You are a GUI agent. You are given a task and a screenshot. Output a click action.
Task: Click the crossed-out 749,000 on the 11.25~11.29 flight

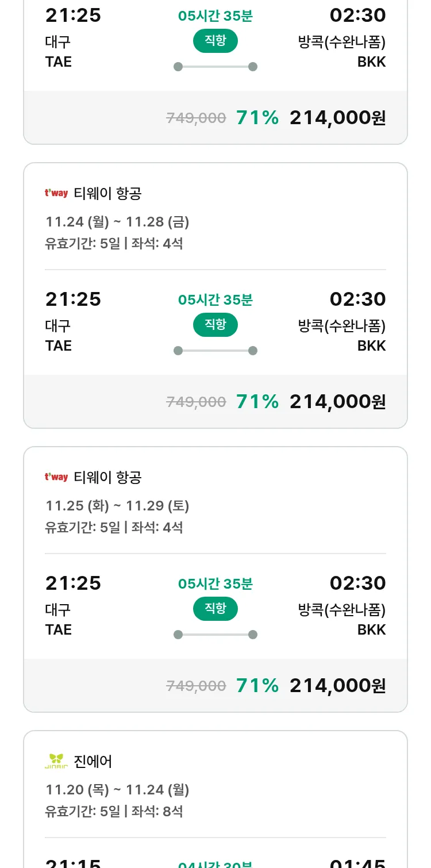[x=196, y=686]
